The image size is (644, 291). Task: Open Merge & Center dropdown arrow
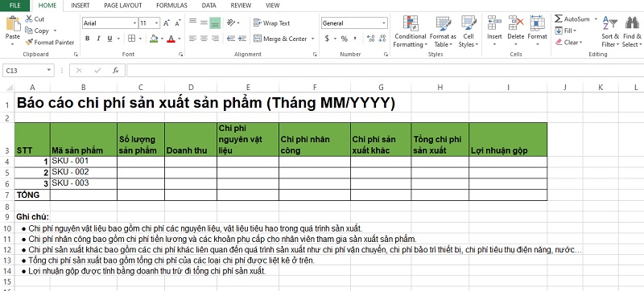[x=312, y=39]
